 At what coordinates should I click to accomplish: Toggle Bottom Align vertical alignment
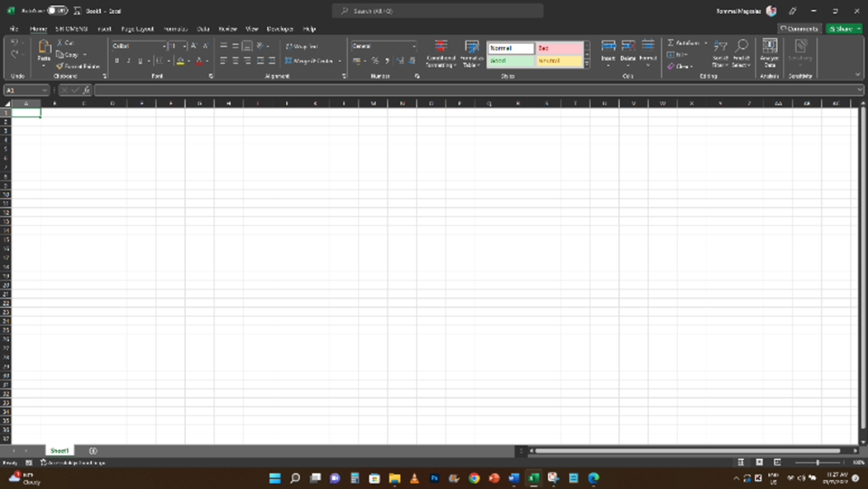[247, 46]
